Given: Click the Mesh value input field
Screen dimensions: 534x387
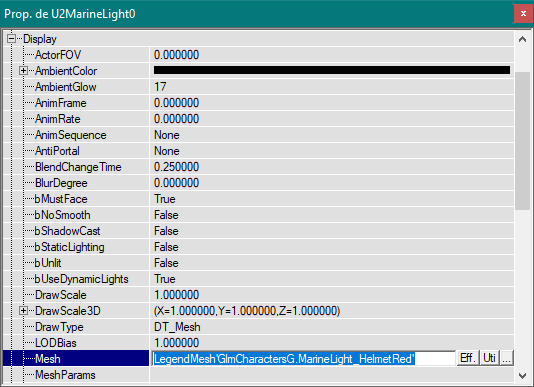Looking at the screenshot, I should [303, 359].
